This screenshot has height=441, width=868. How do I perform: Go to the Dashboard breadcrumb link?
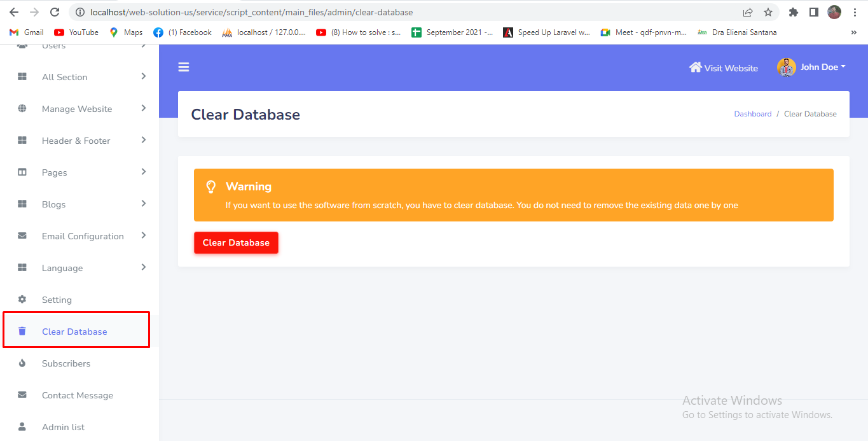coord(752,114)
